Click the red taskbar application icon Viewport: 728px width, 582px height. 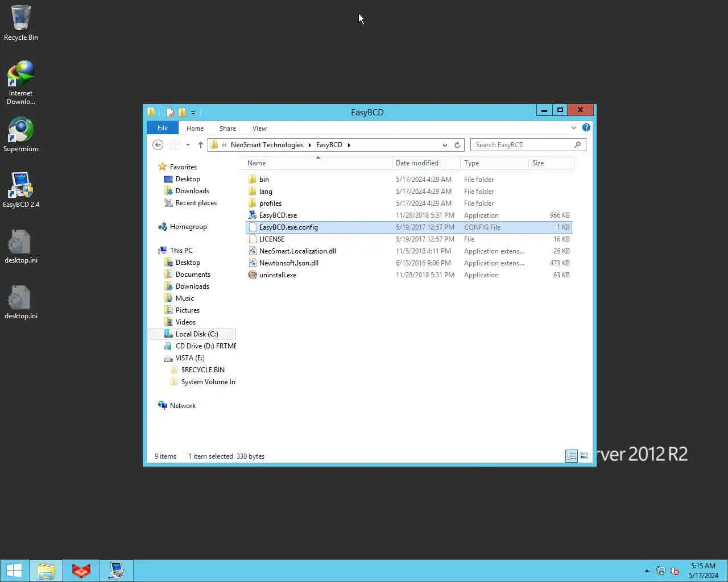(x=81, y=571)
